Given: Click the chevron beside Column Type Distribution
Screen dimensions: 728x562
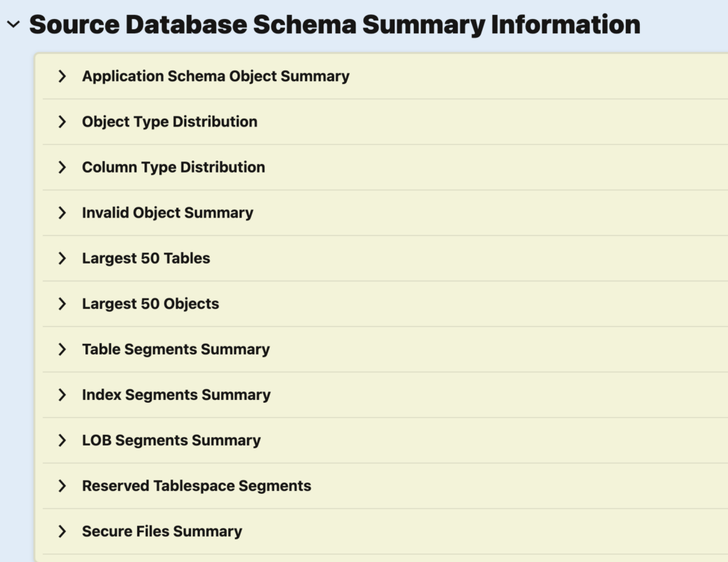Looking at the screenshot, I should tap(63, 167).
